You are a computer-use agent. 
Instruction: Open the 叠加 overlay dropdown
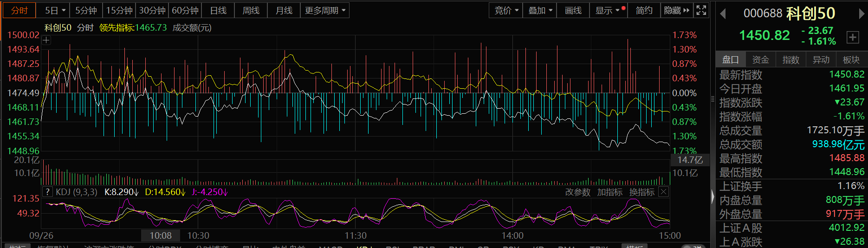(540, 10)
